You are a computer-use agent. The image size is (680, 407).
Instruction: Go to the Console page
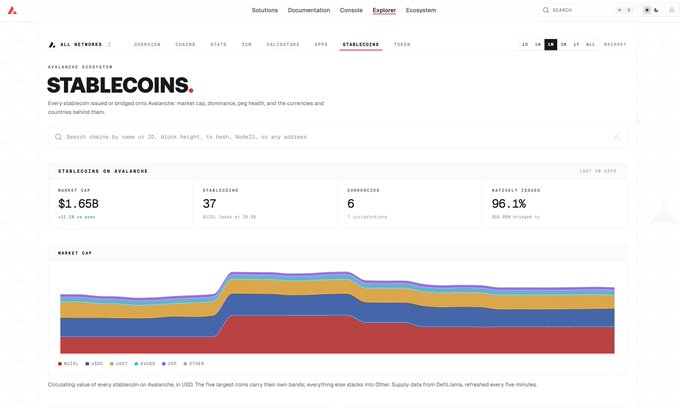coord(351,10)
